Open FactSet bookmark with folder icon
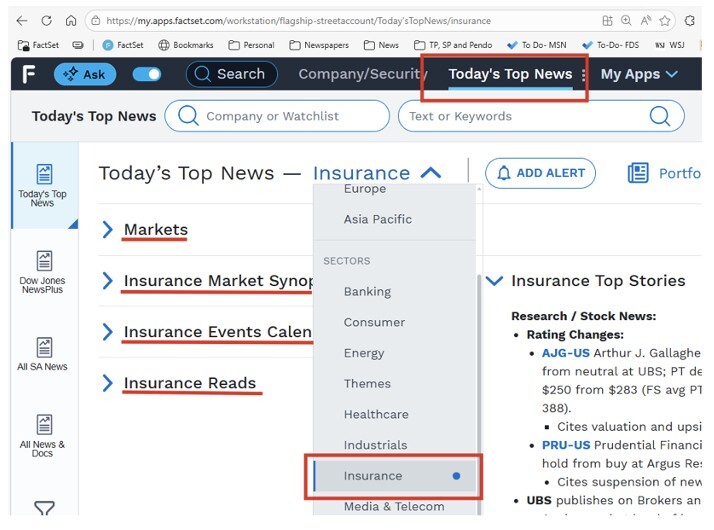The height and width of the screenshot is (530, 714). click(x=38, y=45)
